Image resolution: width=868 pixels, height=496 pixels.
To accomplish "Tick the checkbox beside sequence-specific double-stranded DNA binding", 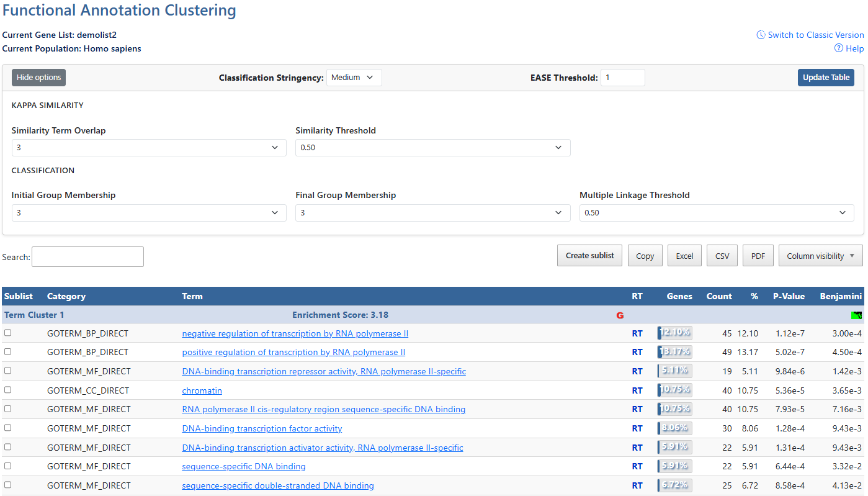I will coord(7,484).
